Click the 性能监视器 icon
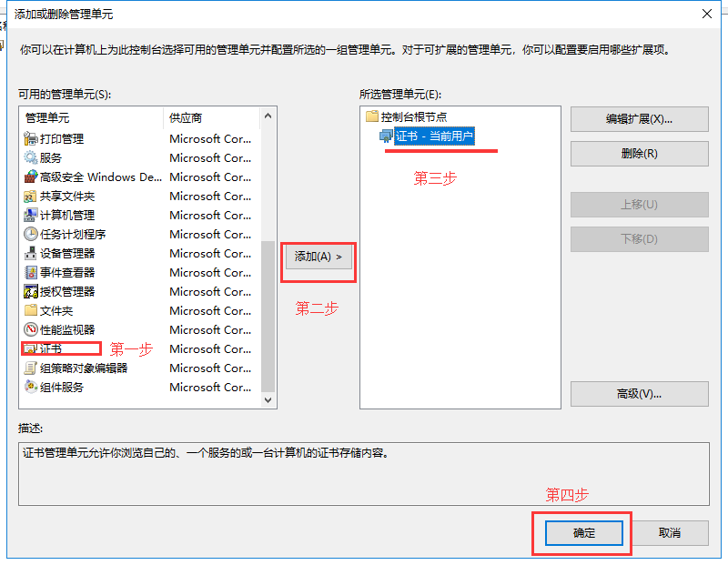728x565 pixels. tap(31, 329)
